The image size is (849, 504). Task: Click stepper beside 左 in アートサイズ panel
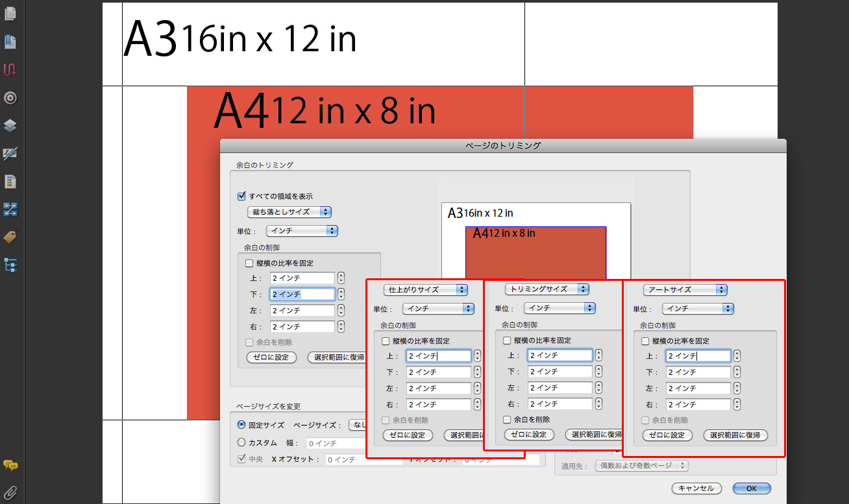(x=737, y=388)
